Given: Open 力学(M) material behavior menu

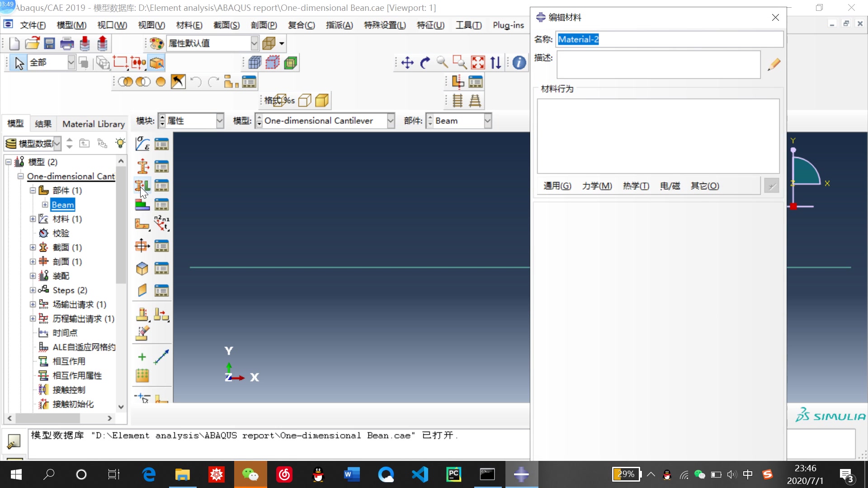Looking at the screenshot, I should [x=597, y=186].
